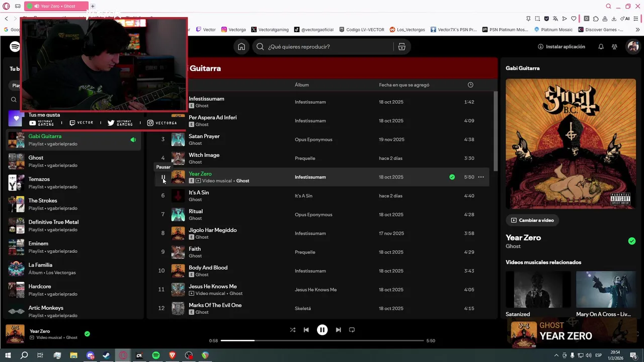Open the AI assistant in browser toolbar
The width and height of the screenshot is (644, 362).
(x=625, y=19)
